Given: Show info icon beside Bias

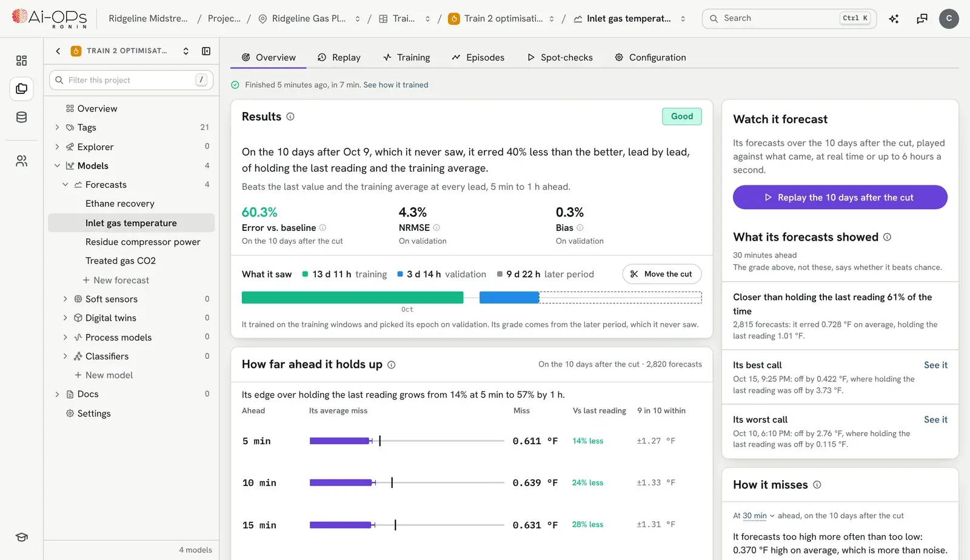Looking at the screenshot, I should [x=580, y=228].
